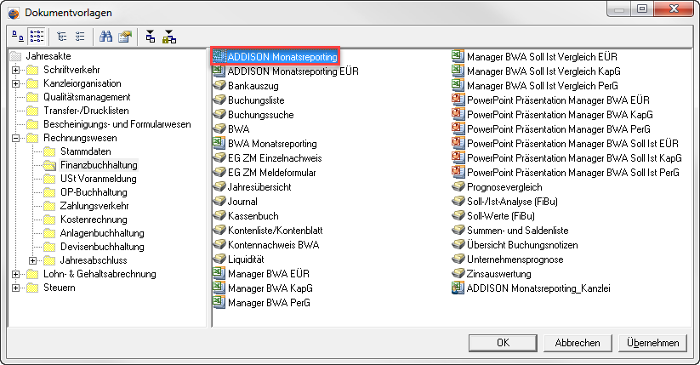Click Excel icon of Manager BWA Soll Ist Vergleich EÜR
Image resolution: width=700 pixels, height=365 pixels.
pos(458,56)
